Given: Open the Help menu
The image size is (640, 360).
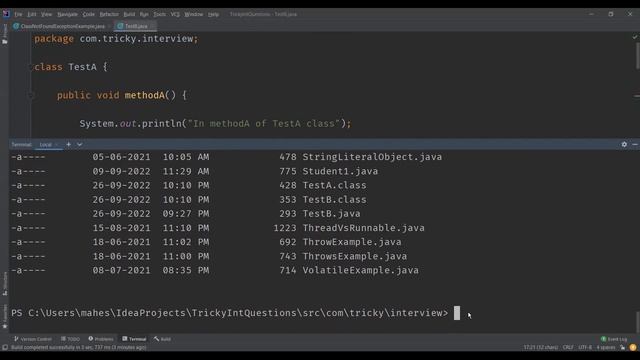Looking at the screenshot, I should [x=213, y=14].
